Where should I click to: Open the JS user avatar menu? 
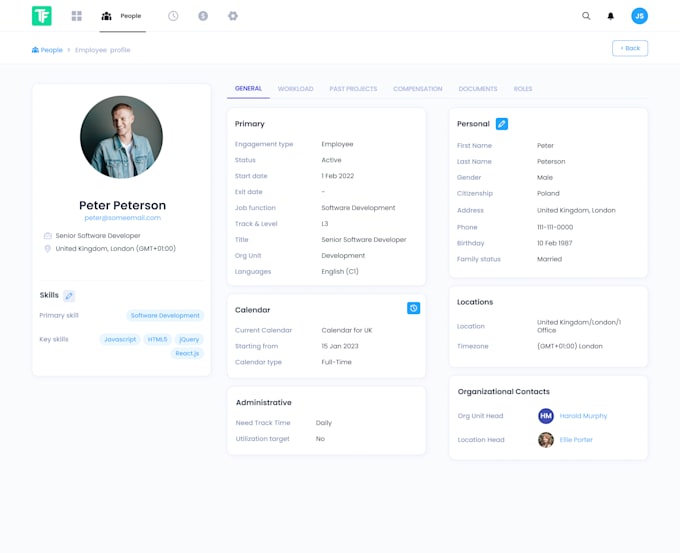[639, 16]
